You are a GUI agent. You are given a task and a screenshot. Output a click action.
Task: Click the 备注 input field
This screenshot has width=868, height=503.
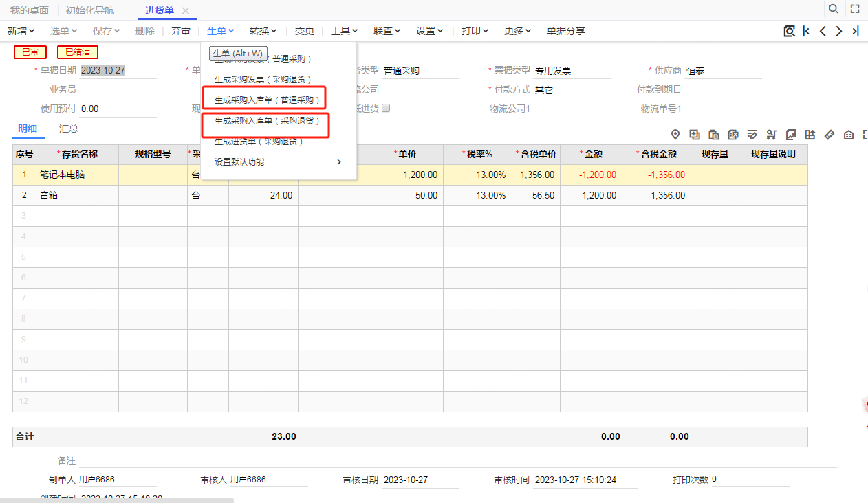point(457,460)
